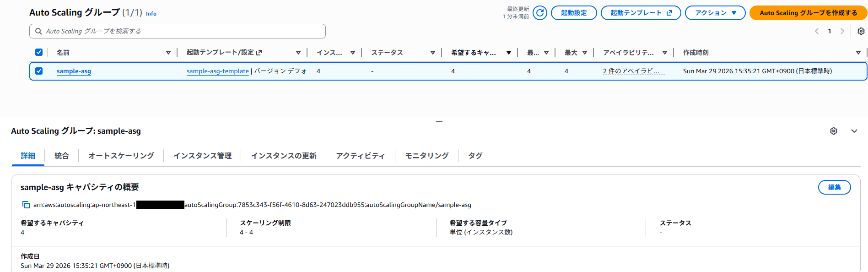
Task: Collapse the detail panel chevron
Action: [854, 131]
